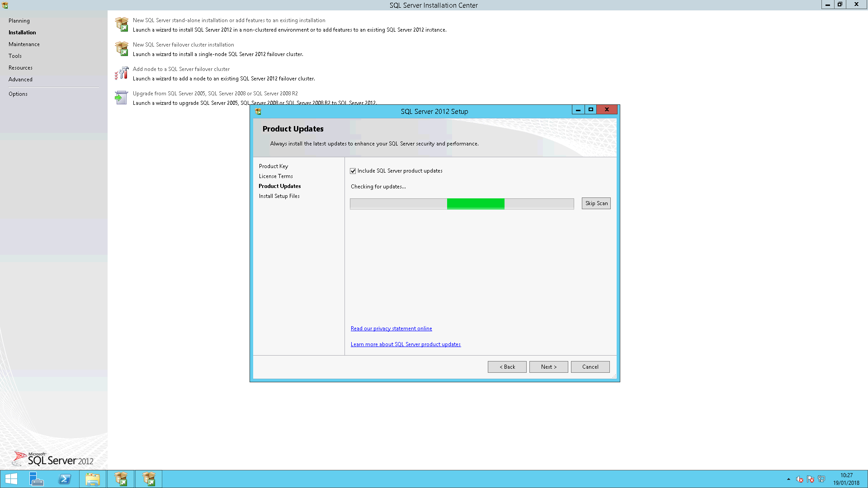Click Product Key step in wizard

tap(274, 166)
